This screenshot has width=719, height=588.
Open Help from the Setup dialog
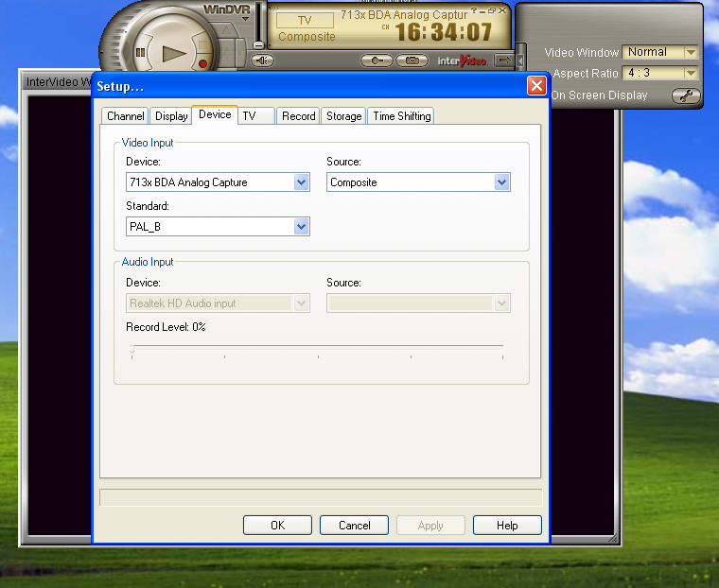(507, 525)
